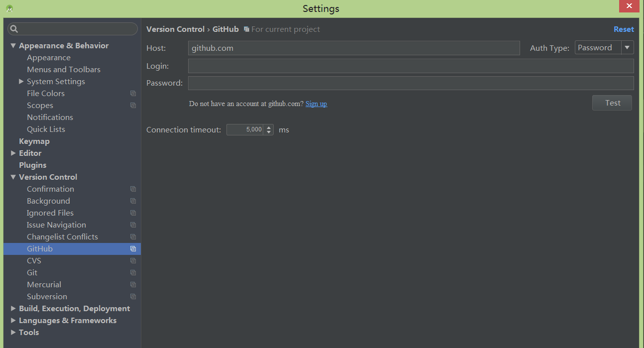The height and width of the screenshot is (348, 644).
Task: Select Scopes in the tree
Action: (x=40, y=106)
